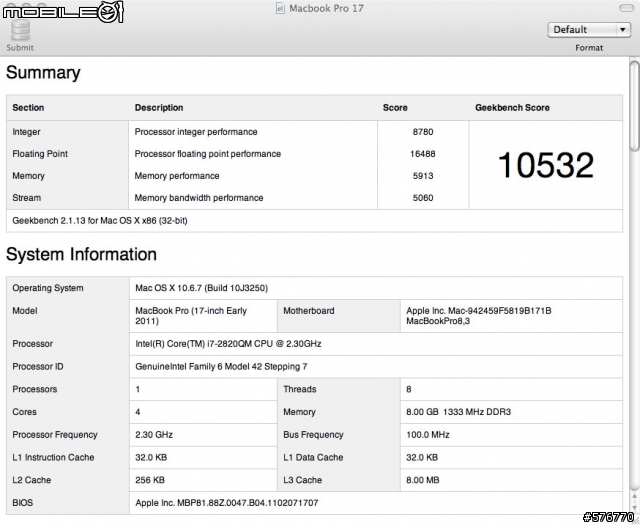
Task: Click 'Processor floating point performance' description
Action: [x=208, y=154]
